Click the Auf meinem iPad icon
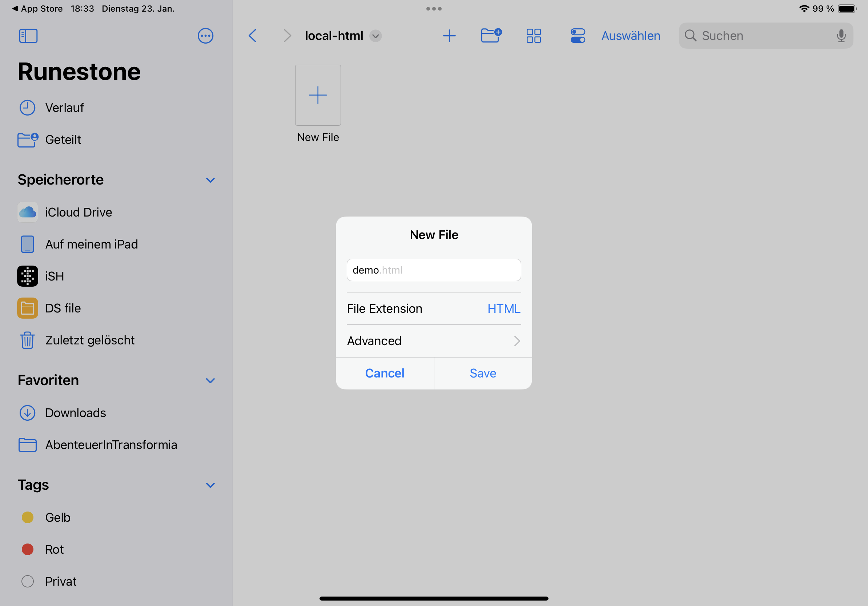 click(x=27, y=244)
